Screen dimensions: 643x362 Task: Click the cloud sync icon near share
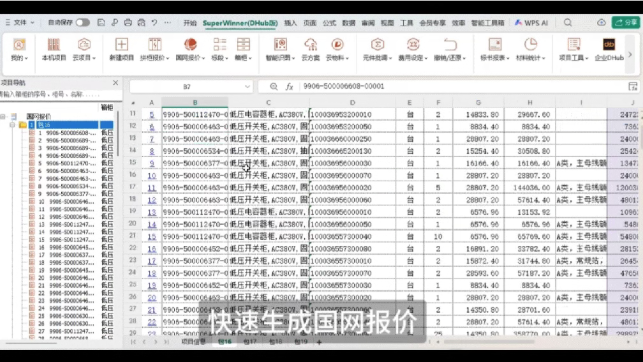tap(601, 23)
